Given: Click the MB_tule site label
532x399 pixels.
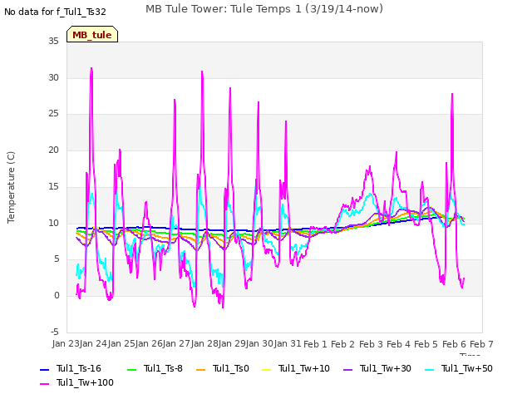Looking at the screenshot, I should tap(92, 35).
